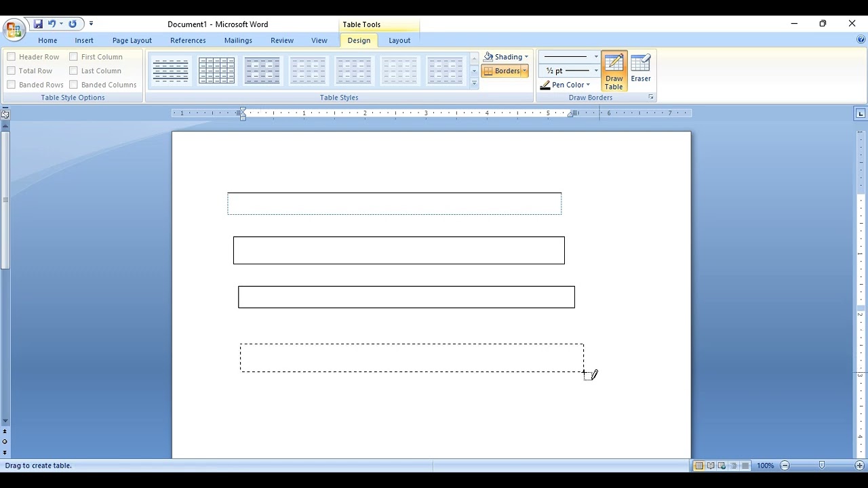Apply the third table style thumbnail

point(262,70)
